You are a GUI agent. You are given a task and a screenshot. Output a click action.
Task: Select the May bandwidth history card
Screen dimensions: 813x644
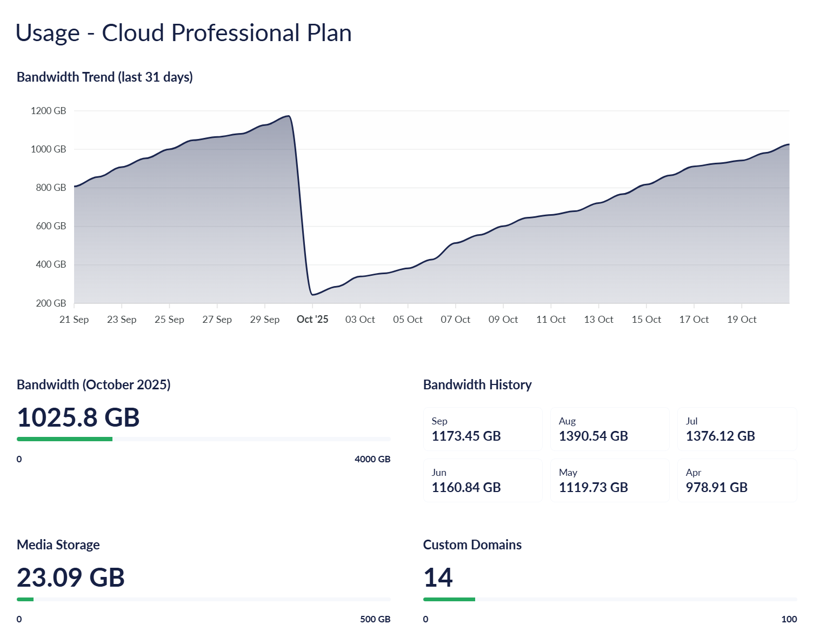[x=610, y=481]
